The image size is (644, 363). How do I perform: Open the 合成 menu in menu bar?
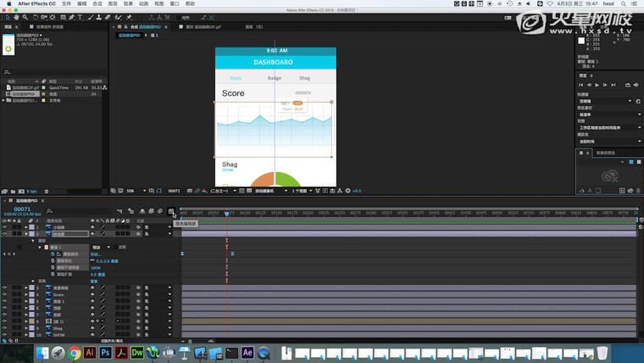coord(97,4)
